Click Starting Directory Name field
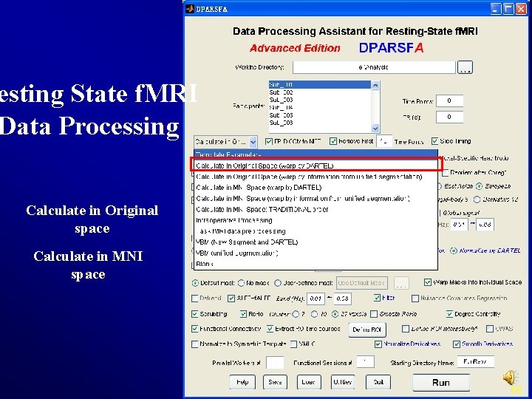 click(x=476, y=361)
